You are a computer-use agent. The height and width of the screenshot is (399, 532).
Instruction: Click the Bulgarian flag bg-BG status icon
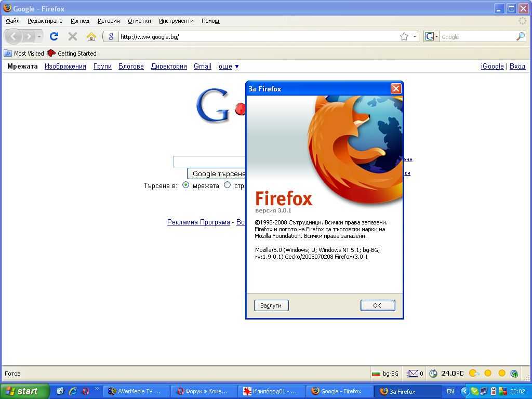[x=376, y=374]
